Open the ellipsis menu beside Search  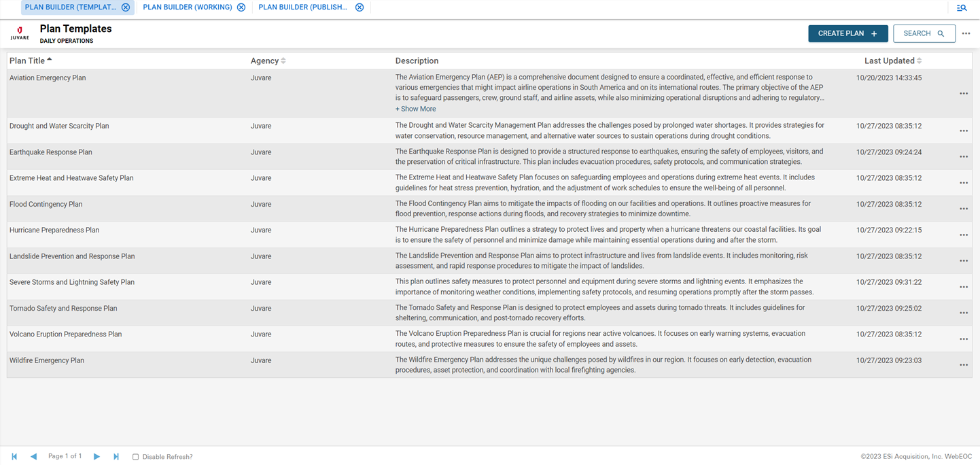(966, 33)
